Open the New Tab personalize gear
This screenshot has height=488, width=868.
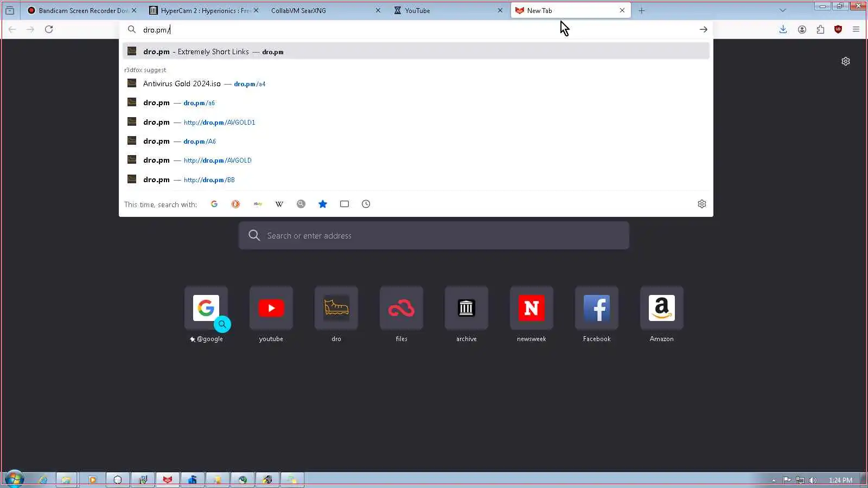pos(846,61)
